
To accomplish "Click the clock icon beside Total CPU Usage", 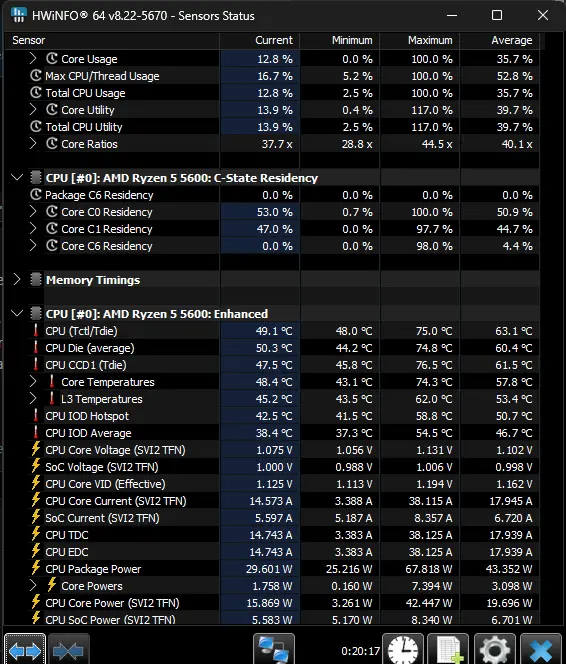I will (x=36, y=93).
